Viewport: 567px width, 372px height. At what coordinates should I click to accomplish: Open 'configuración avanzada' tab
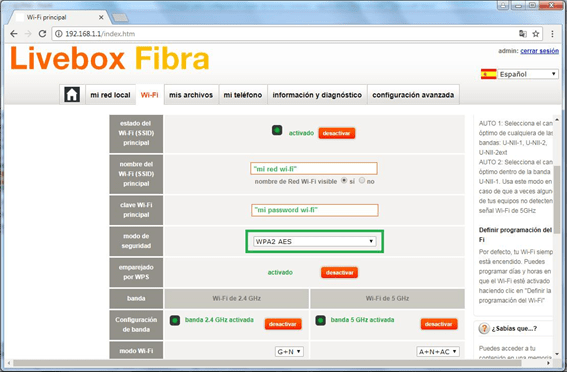pos(413,95)
